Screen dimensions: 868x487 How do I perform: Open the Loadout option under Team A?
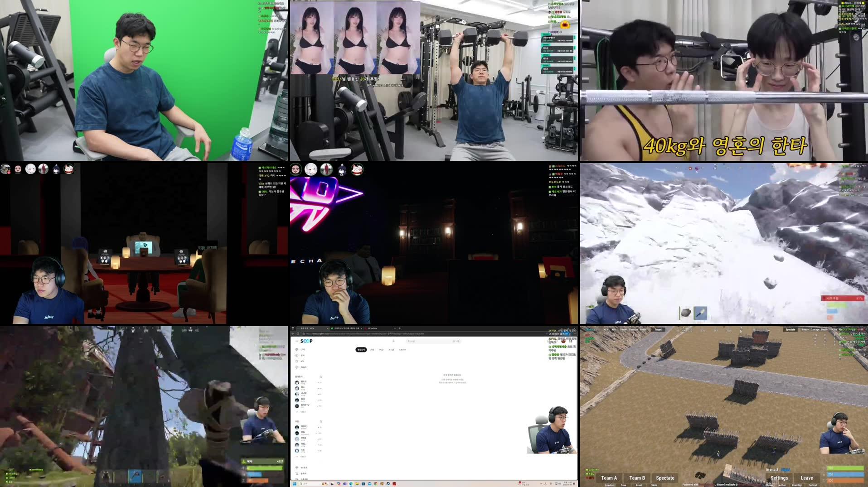point(610,485)
